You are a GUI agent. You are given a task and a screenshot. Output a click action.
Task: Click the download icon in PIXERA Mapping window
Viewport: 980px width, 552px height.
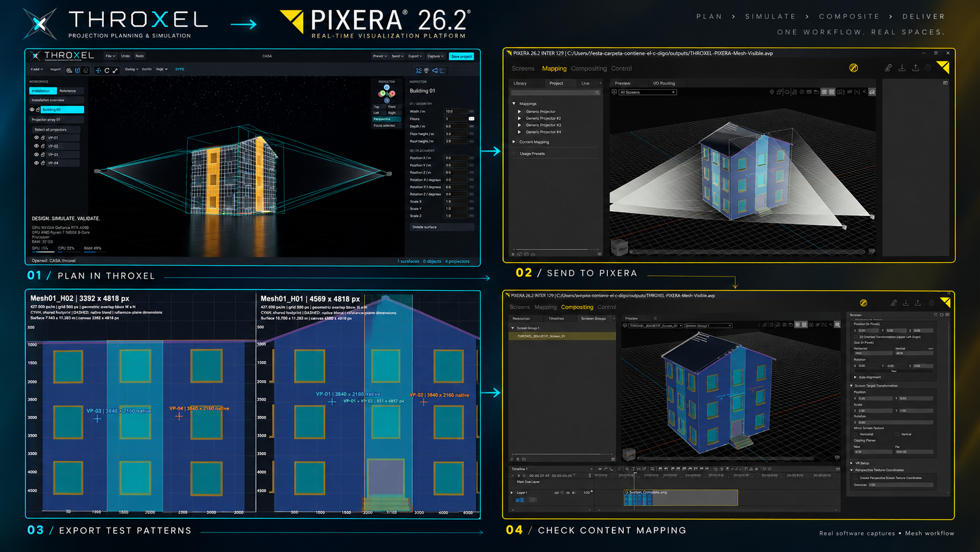[902, 68]
